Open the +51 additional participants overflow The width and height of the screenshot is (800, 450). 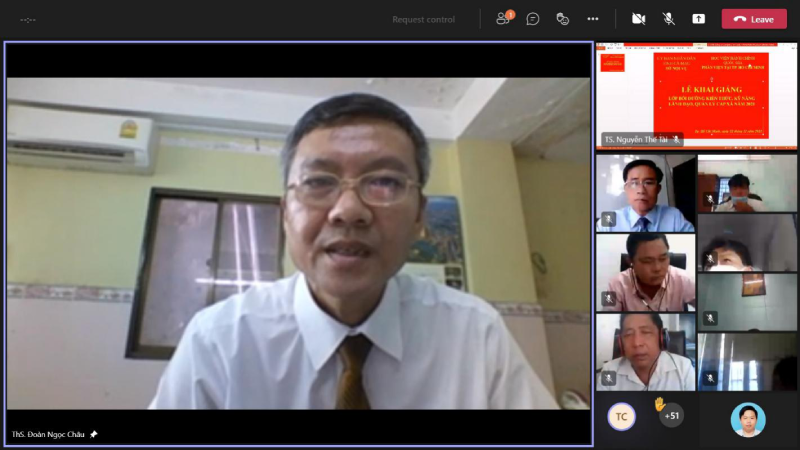671,416
